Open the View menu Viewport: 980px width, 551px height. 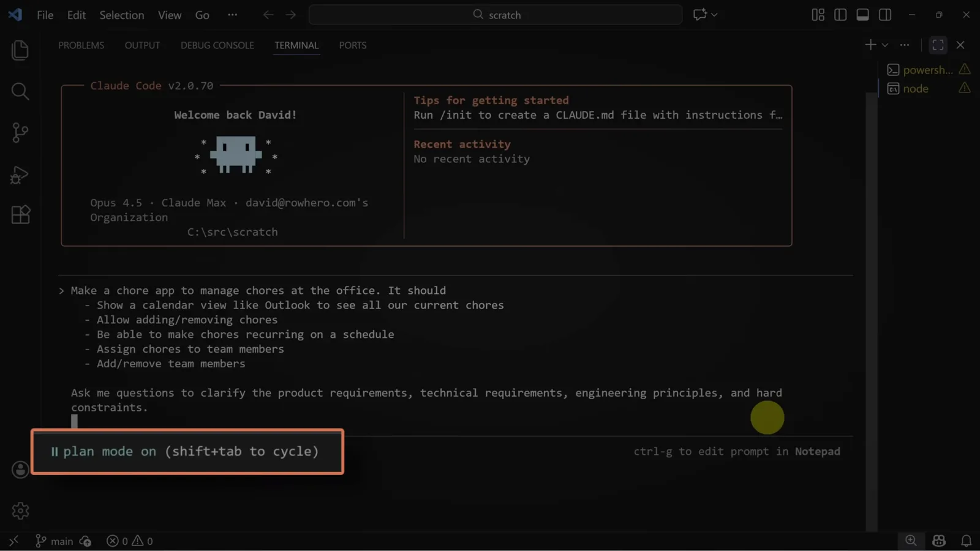pos(170,15)
